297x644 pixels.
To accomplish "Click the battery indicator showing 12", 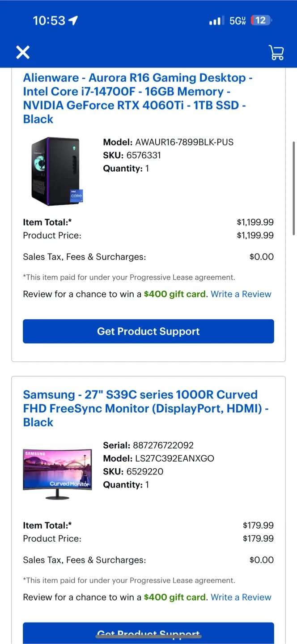I will tap(262, 20).
